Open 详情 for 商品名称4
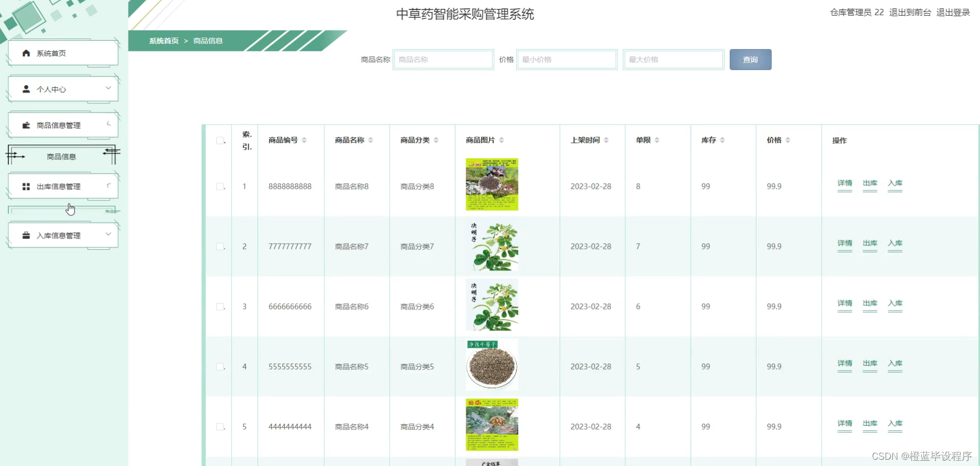This screenshot has width=980, height=466. coord(845,423)
